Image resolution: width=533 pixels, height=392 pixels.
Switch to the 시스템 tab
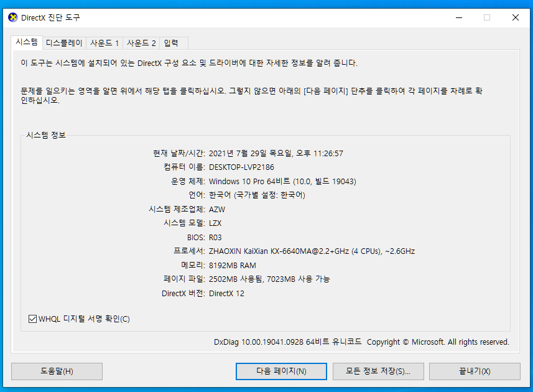coord(27,42)
